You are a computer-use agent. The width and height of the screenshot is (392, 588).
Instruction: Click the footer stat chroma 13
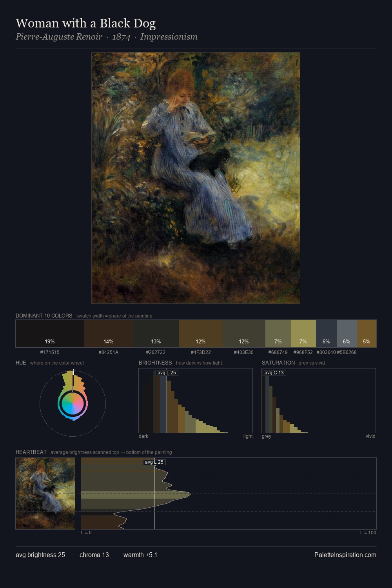point(94,555)
